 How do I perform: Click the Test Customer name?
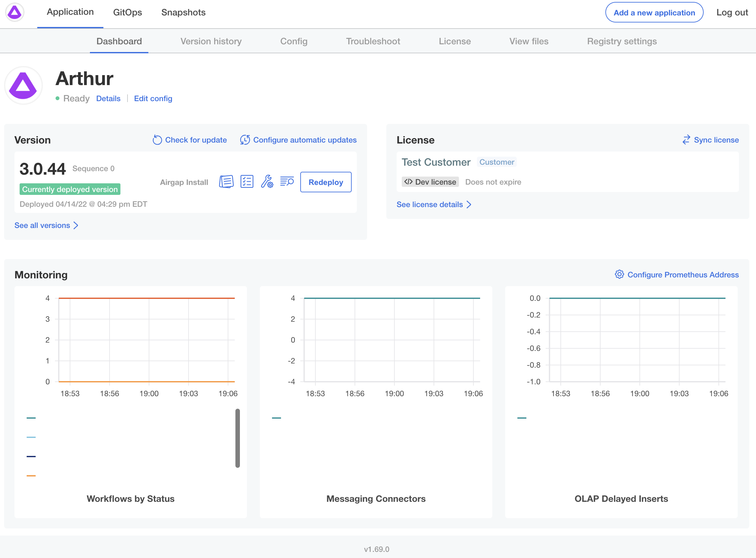click(436, 162)
